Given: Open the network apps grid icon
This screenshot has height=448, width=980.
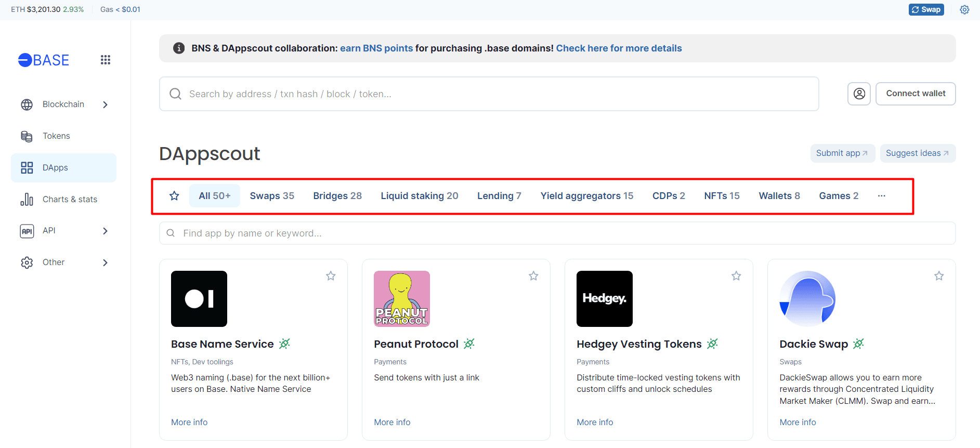Looking at the screenshot, I should [106, 60].
